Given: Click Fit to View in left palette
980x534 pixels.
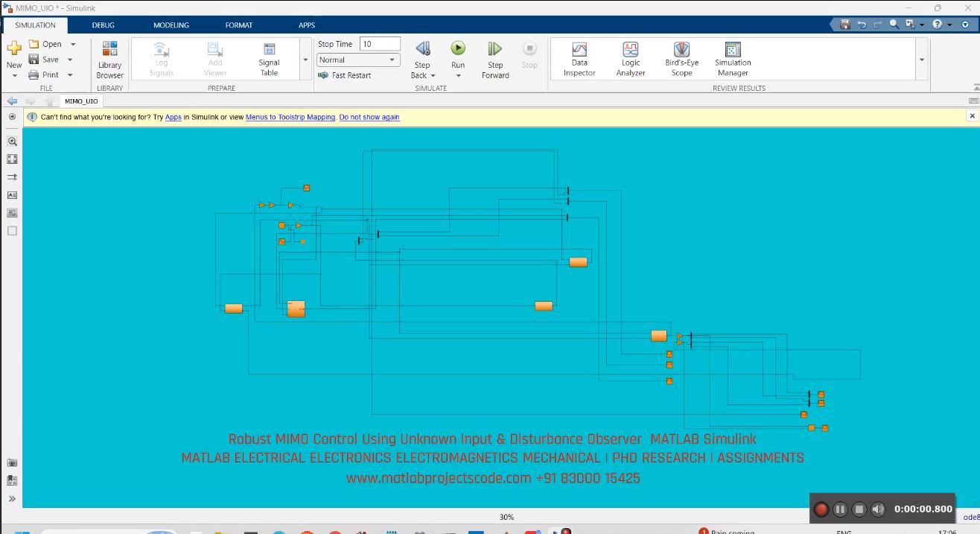Looking at the screenshot, I should [x=12, y=159].
